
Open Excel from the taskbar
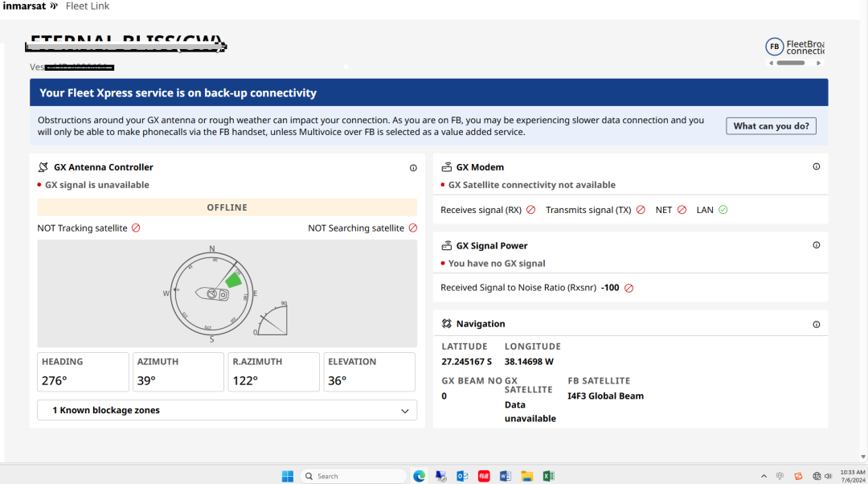(x=548, y=476)
